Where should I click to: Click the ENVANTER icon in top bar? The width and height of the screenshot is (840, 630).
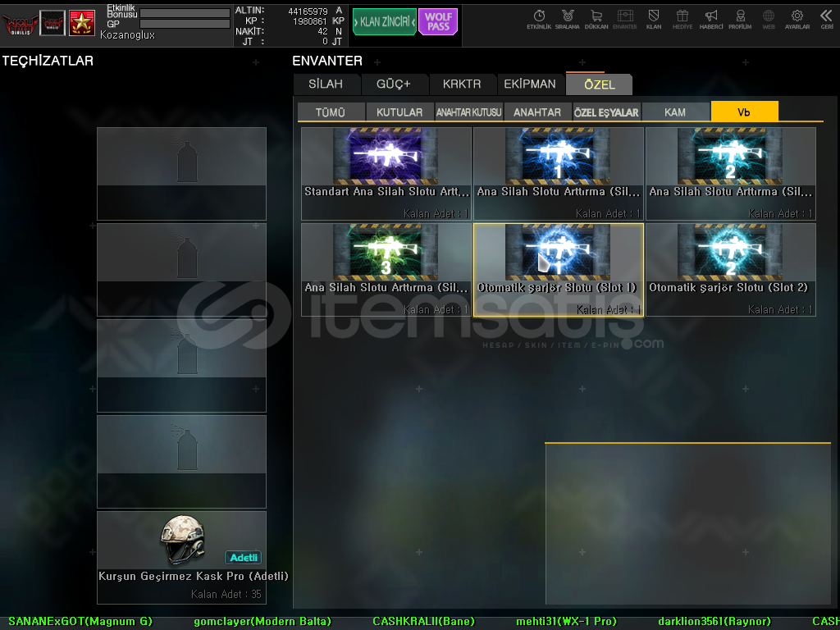625,20
